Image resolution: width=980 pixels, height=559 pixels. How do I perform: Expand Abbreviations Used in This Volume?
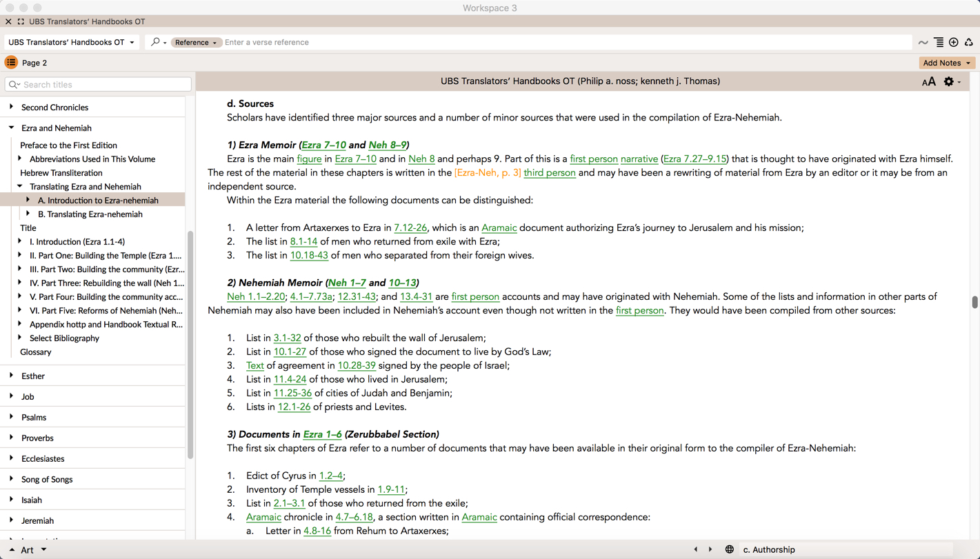coord(20,159)
